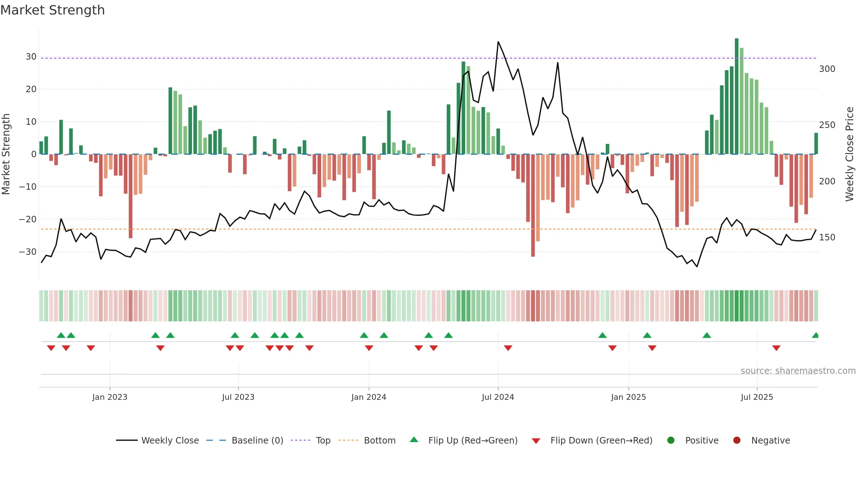Toggle the Positive legend entry

693,440
